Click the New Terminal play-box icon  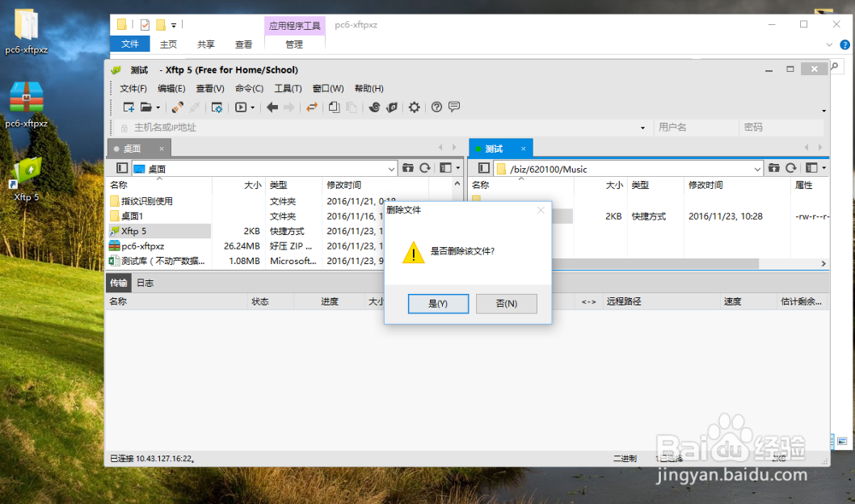point(240,108)
